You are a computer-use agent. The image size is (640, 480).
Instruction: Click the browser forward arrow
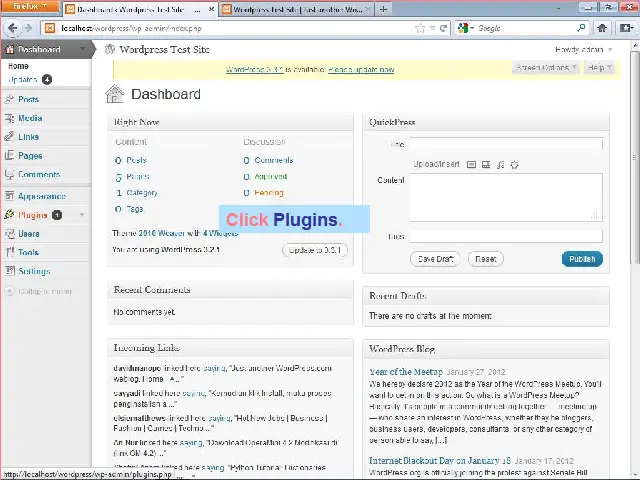28,28
